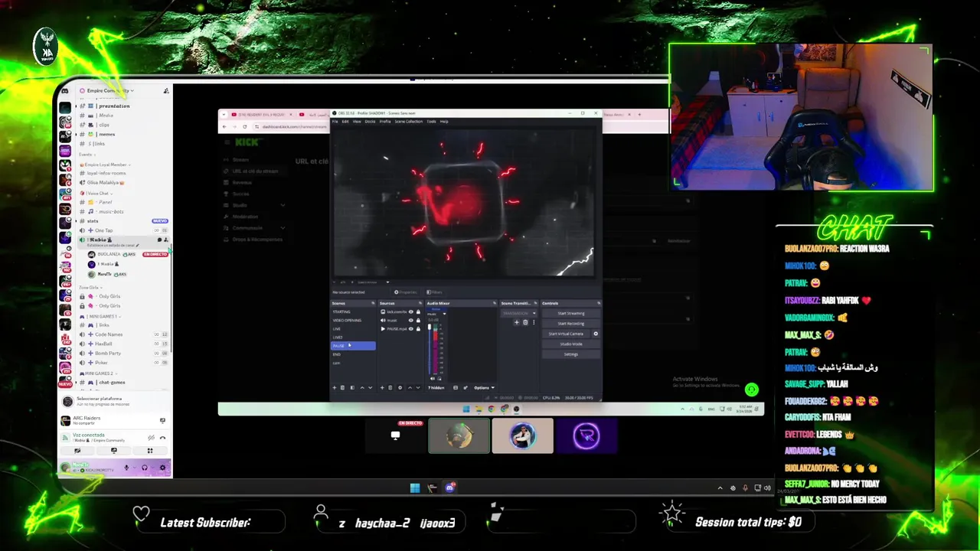Open the Docks menu in OBS
The height and width of the screenshot is (551, 980).
point(370,121)
